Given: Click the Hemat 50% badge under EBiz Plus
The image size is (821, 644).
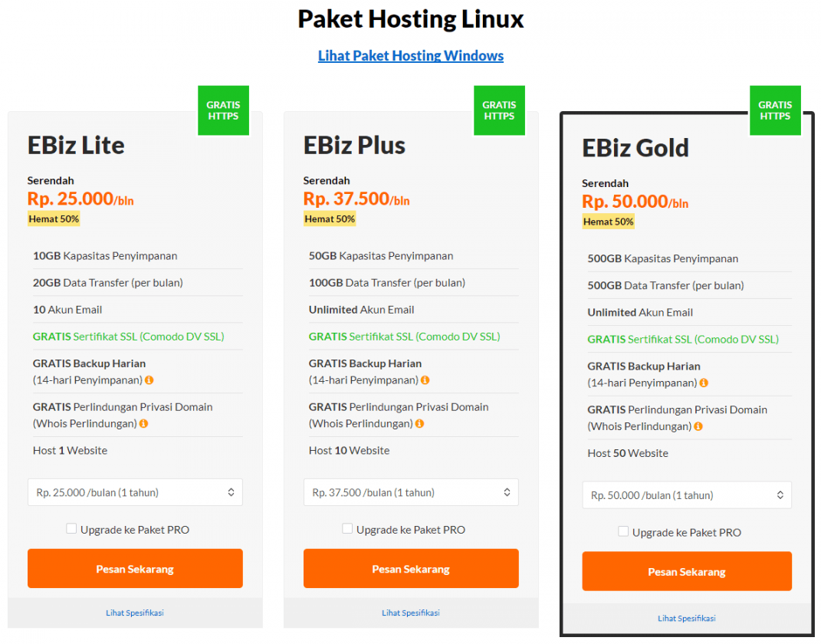Looking at the screenshot, I should (x=330, y=219).
